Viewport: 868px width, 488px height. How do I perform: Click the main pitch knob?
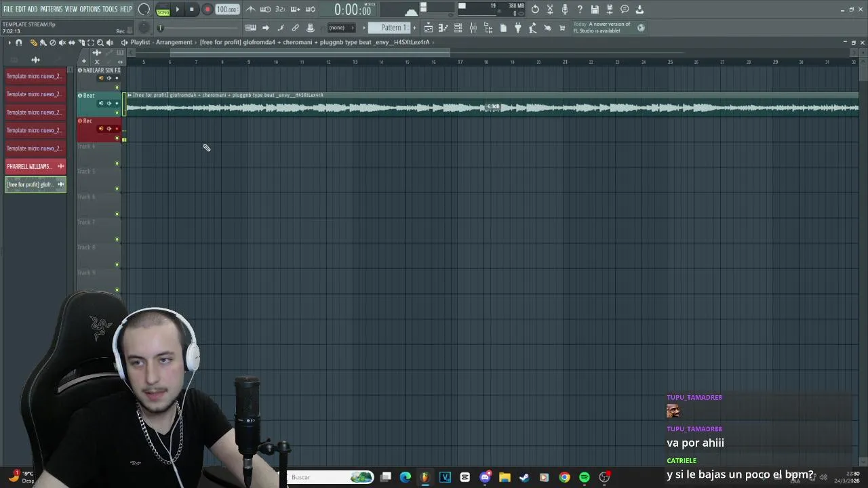point(144,28)
